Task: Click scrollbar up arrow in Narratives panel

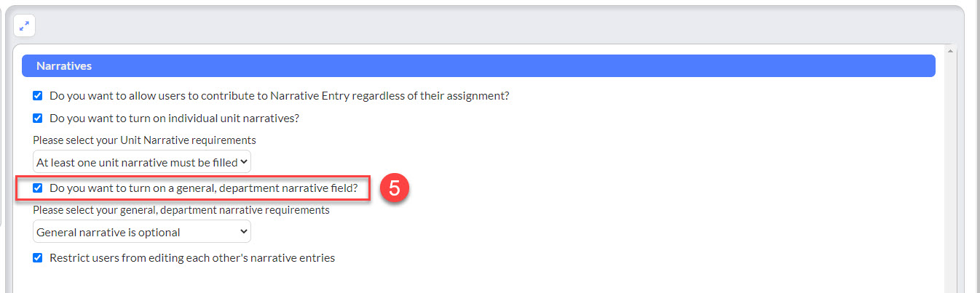Action: coord(950,51)
